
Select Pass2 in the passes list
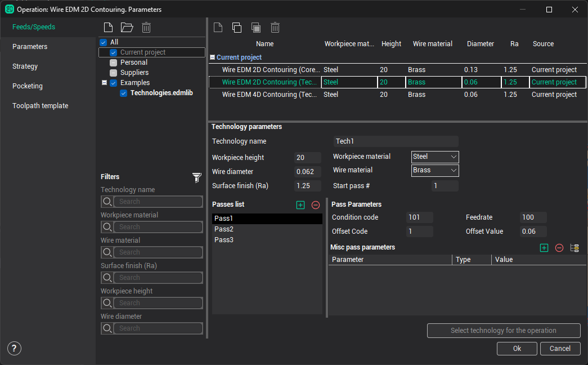point(224,229)
